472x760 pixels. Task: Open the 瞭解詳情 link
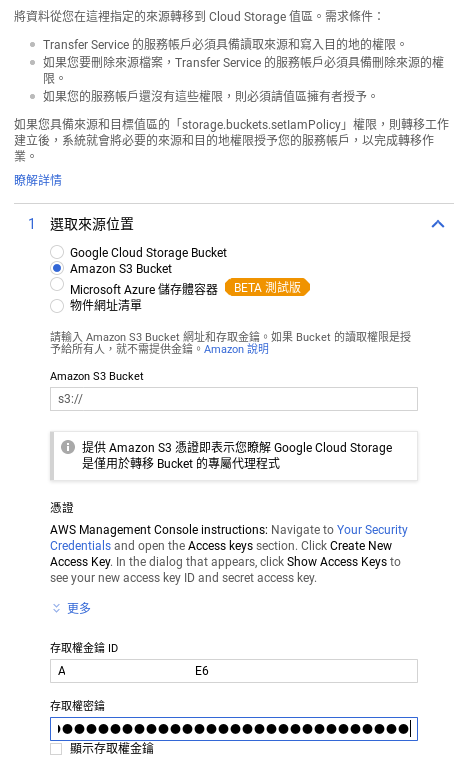click(x=38, y=180)
